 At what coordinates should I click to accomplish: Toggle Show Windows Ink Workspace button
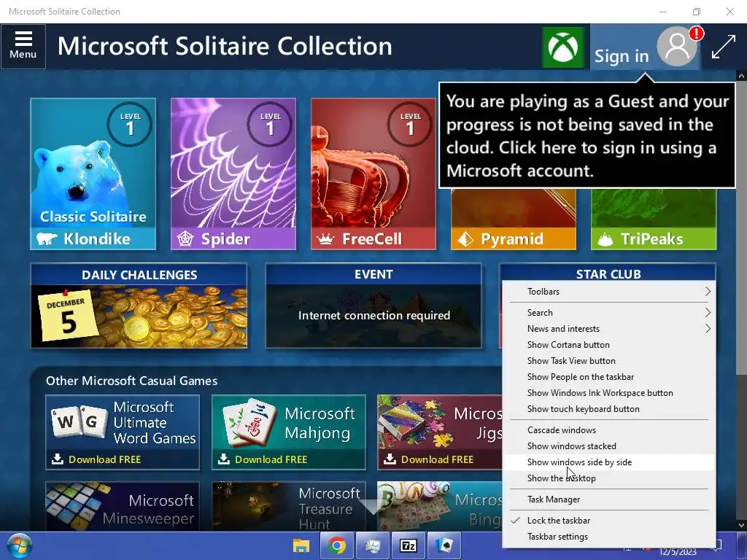coord(609,393)
